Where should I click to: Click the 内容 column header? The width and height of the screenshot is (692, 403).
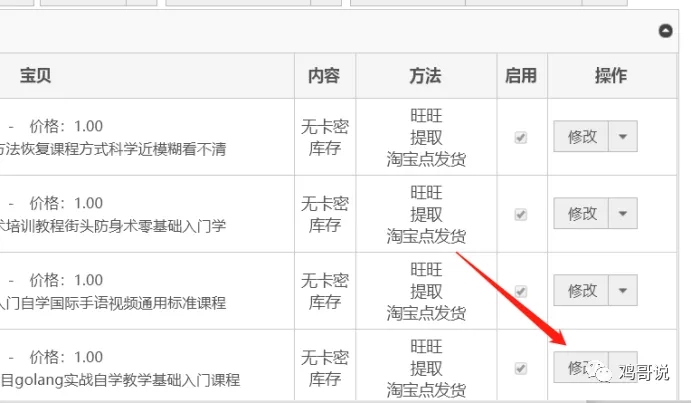tap(324, 75)
